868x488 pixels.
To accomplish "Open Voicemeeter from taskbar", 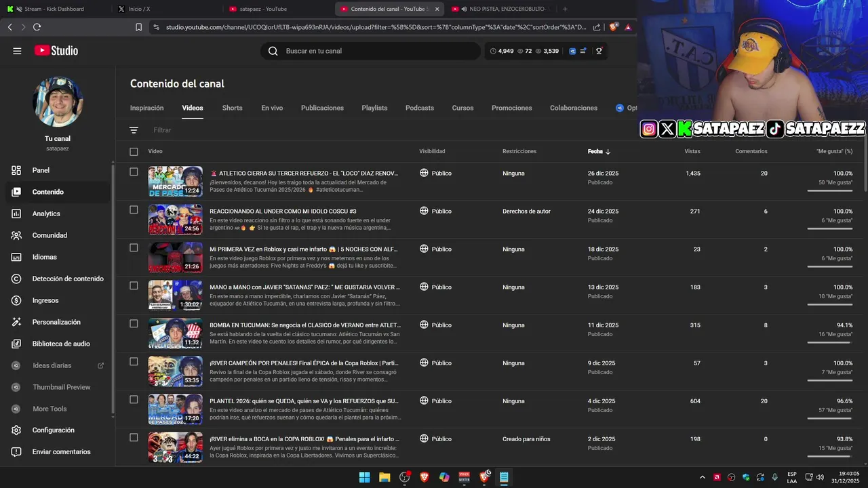I will coord(465,477).
